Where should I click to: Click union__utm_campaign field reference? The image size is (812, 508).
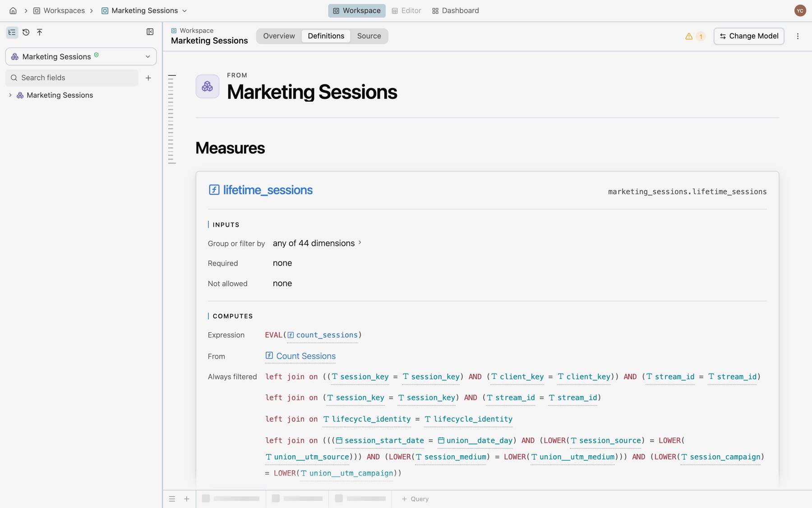coord(346,473)
